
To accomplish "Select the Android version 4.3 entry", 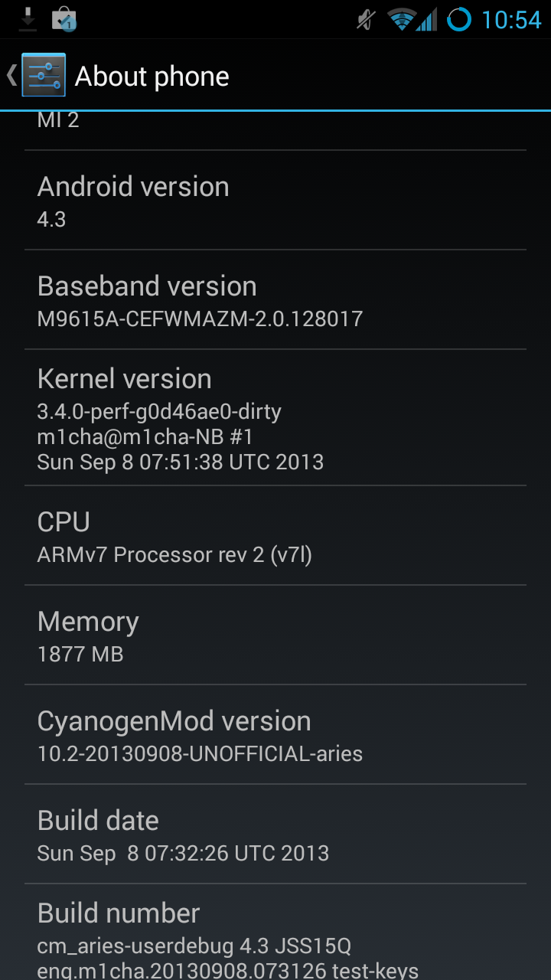I will pos(275,201).
